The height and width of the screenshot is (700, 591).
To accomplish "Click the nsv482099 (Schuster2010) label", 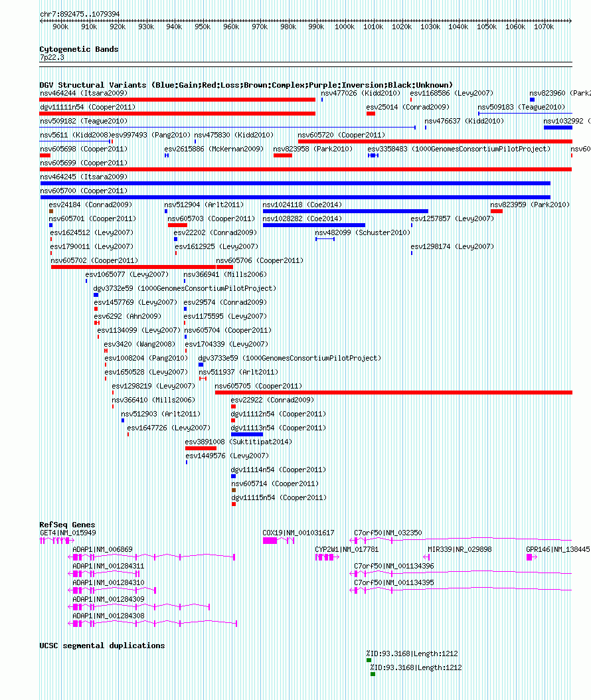I will 363,232.
